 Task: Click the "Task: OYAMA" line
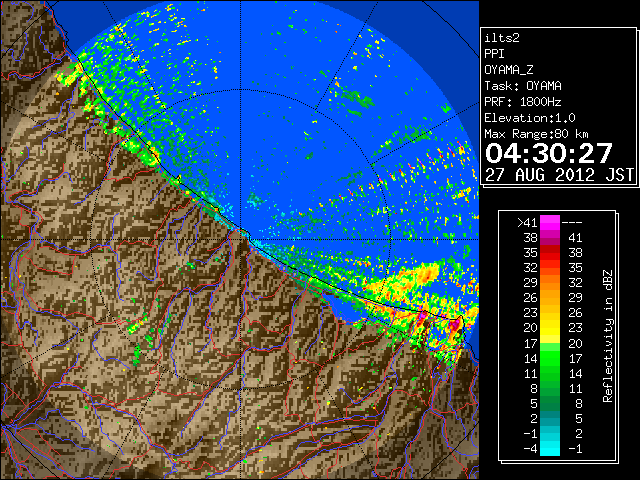(x=523, y=86)
